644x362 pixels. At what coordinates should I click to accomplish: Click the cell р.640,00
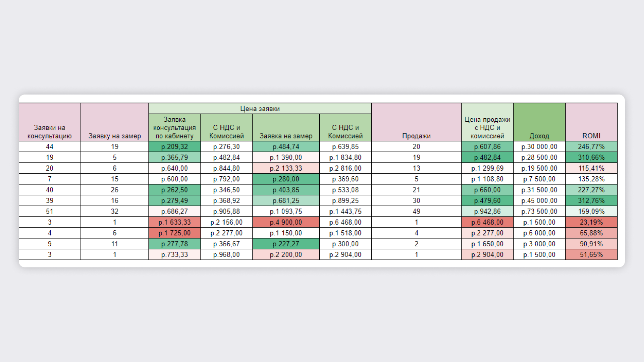(175, 168)
